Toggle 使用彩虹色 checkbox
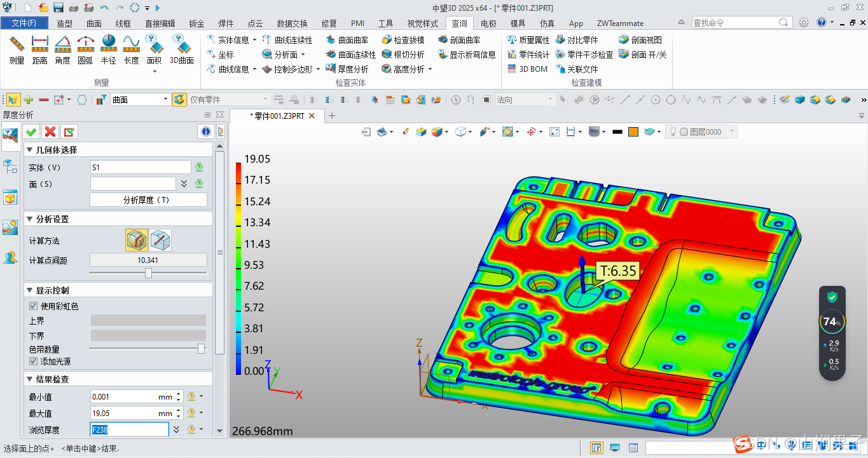The image size is (868, 458). tap(34, 306)
